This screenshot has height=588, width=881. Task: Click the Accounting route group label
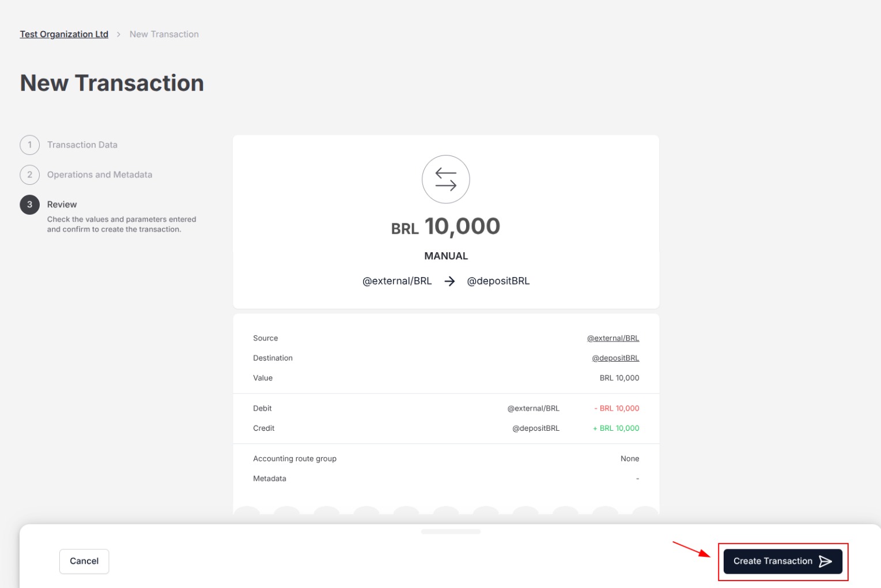click(x=295, y=458)
